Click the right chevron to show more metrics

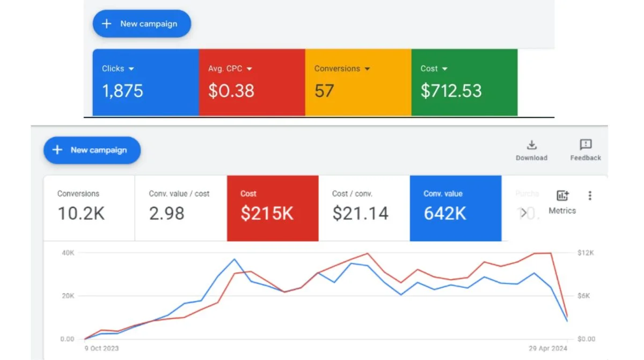524,213
